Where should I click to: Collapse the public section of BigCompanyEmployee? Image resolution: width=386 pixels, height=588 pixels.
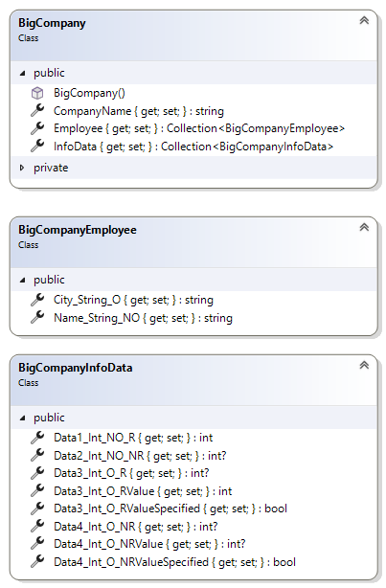(22, 281)
